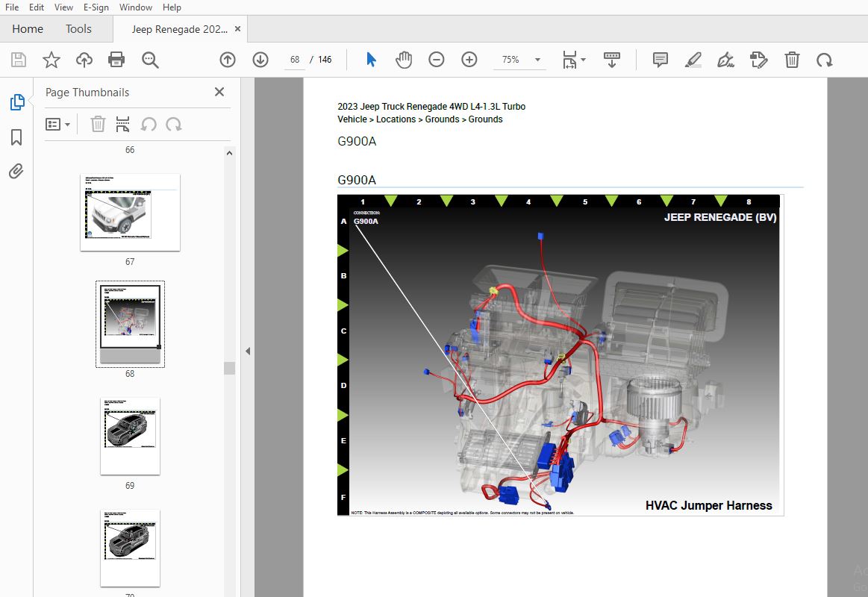Select page 67 thumbnail
The image size is (868, 597).
tap(130, 213)
